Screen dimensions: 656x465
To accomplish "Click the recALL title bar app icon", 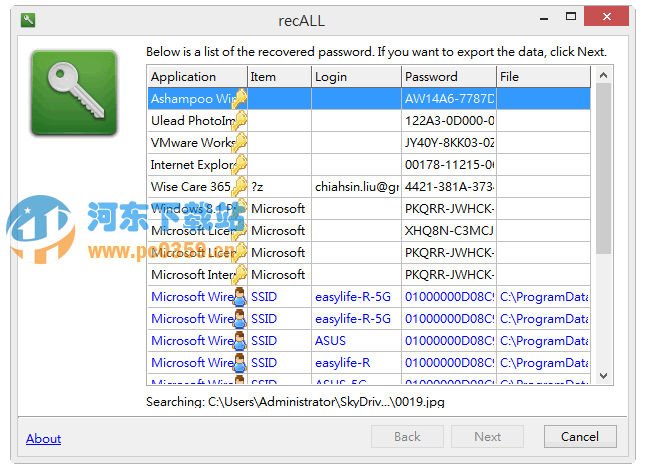I will pyautogui.click(x=28, y=20).
